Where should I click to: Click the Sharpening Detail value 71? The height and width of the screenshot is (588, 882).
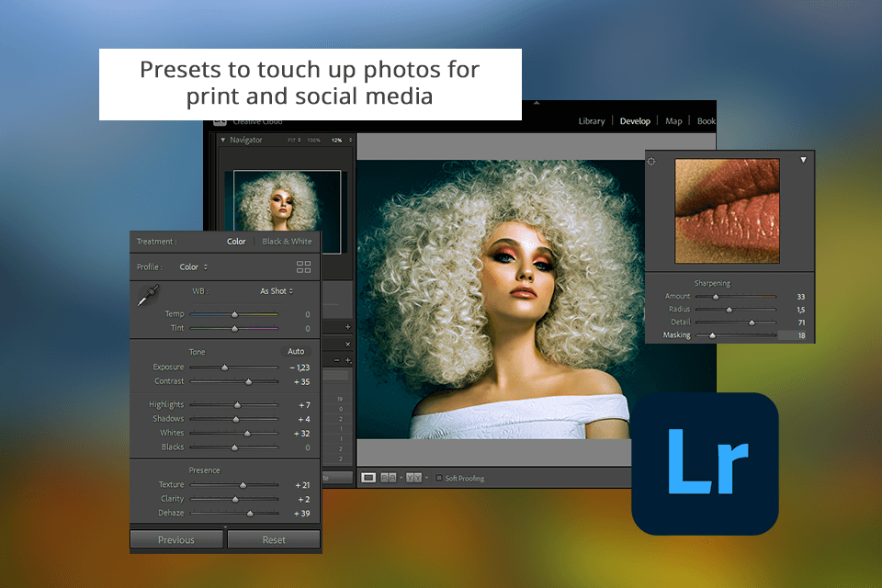click(x=801, y=322)
